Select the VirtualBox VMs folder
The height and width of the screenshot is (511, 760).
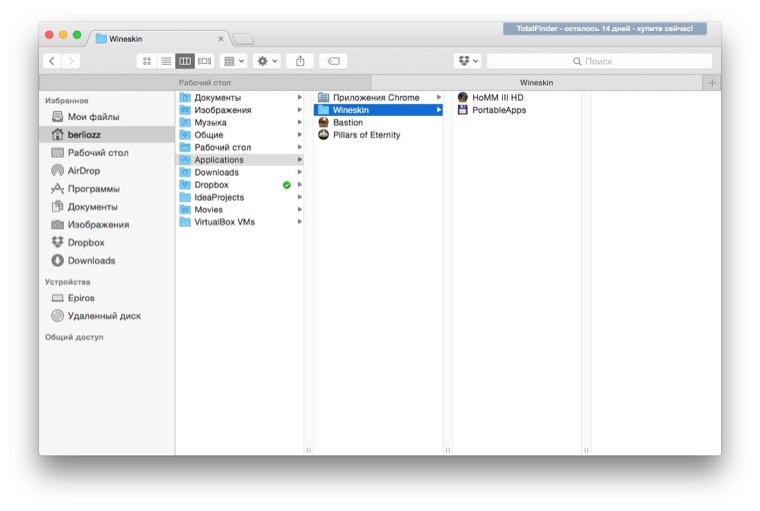coord(240,222)
